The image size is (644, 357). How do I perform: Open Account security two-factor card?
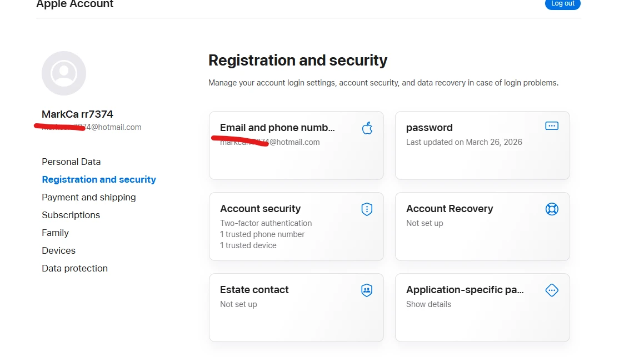[296, 227]
